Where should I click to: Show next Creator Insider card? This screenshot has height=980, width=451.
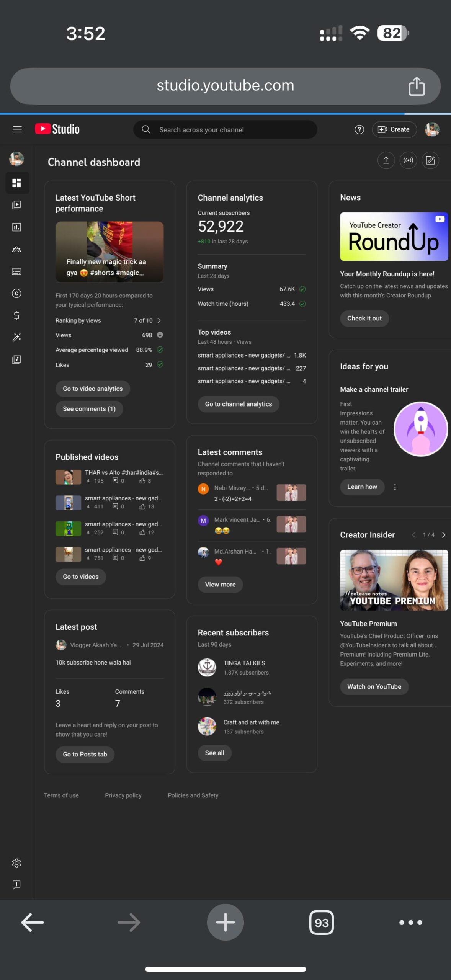coord(444,535)
